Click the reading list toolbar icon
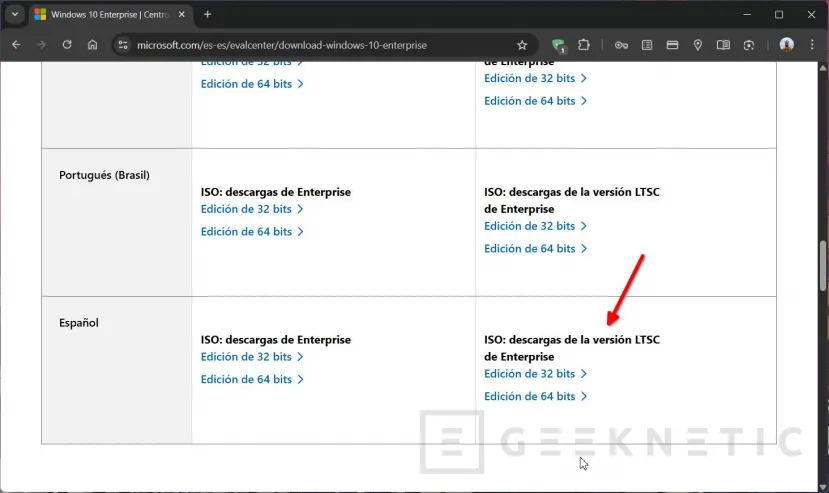The image size is (829, 493). pos(647,45)
